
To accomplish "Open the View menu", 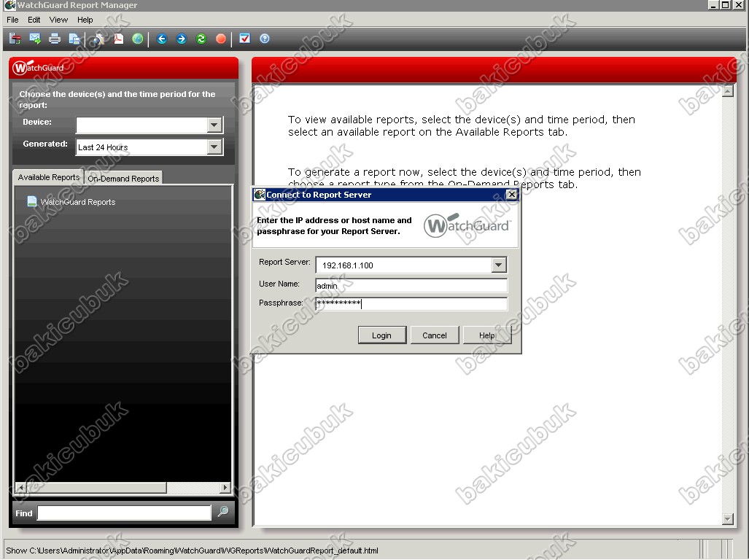I will [x=58, y=20].
